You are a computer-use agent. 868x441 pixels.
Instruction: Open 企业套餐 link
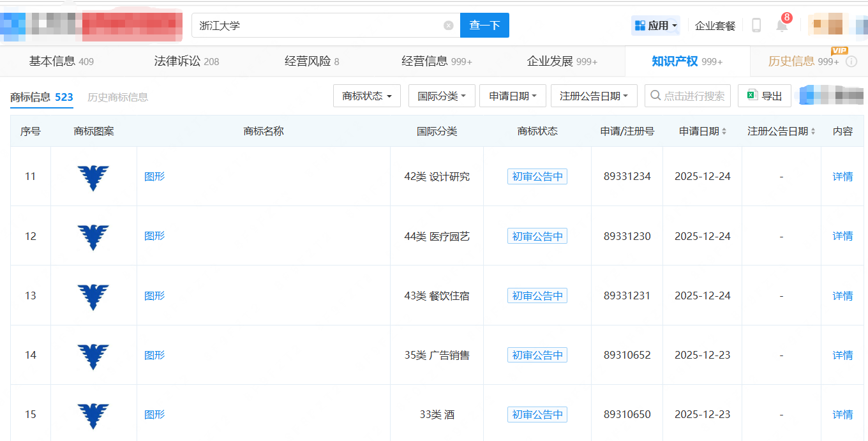715,26
